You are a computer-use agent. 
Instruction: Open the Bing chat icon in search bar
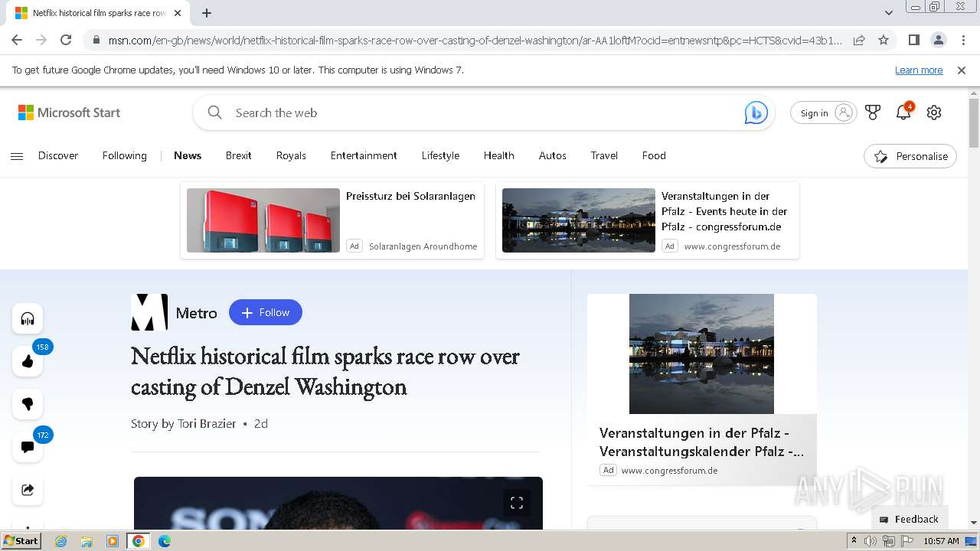756,112
